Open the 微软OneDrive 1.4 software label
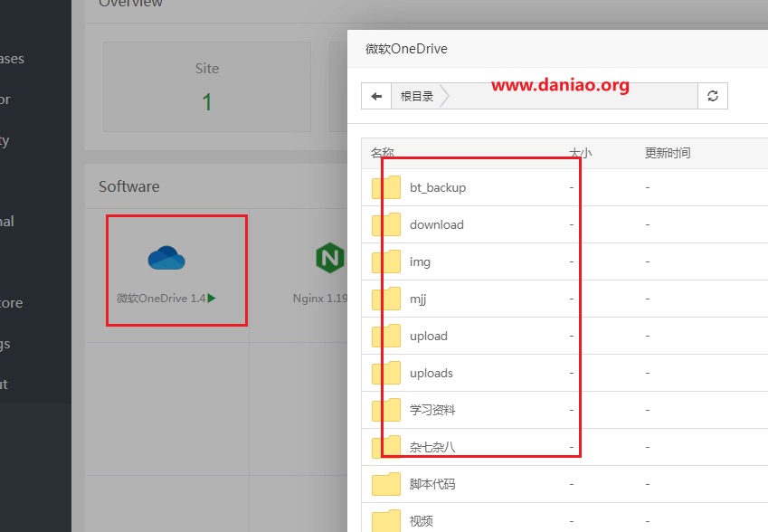The width and height of the screenshot is (768, 532). tap(161, 298)
